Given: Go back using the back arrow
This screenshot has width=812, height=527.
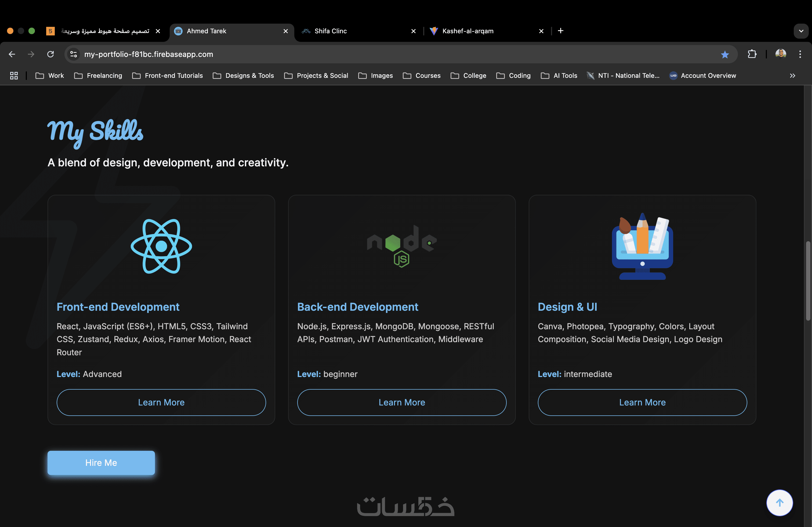Looking at the screenshot, I should point(12,54).
